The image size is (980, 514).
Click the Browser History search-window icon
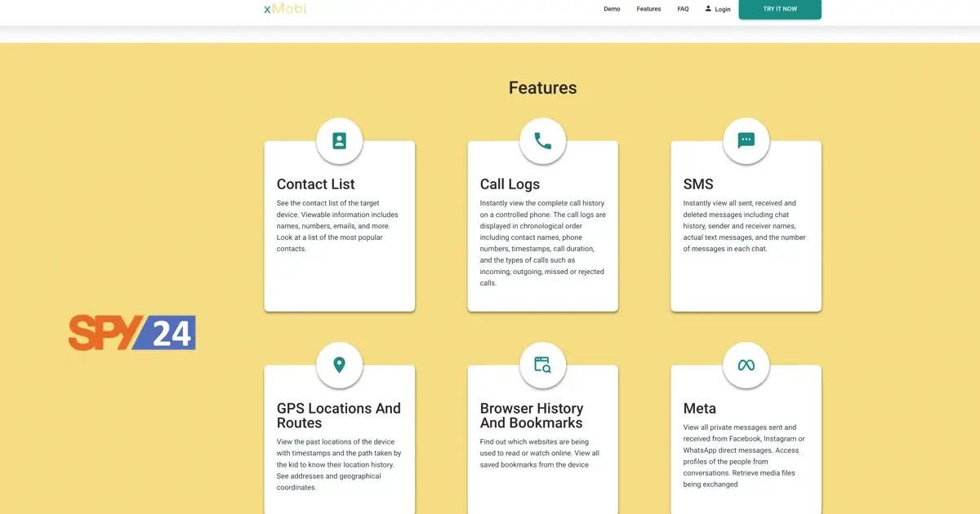[543, 365]
